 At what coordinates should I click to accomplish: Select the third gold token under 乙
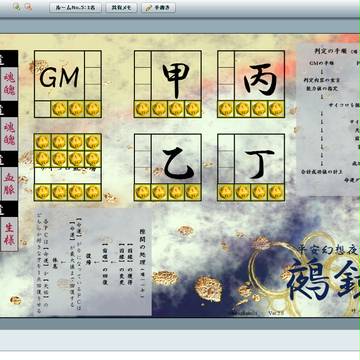tap(176, 192)
